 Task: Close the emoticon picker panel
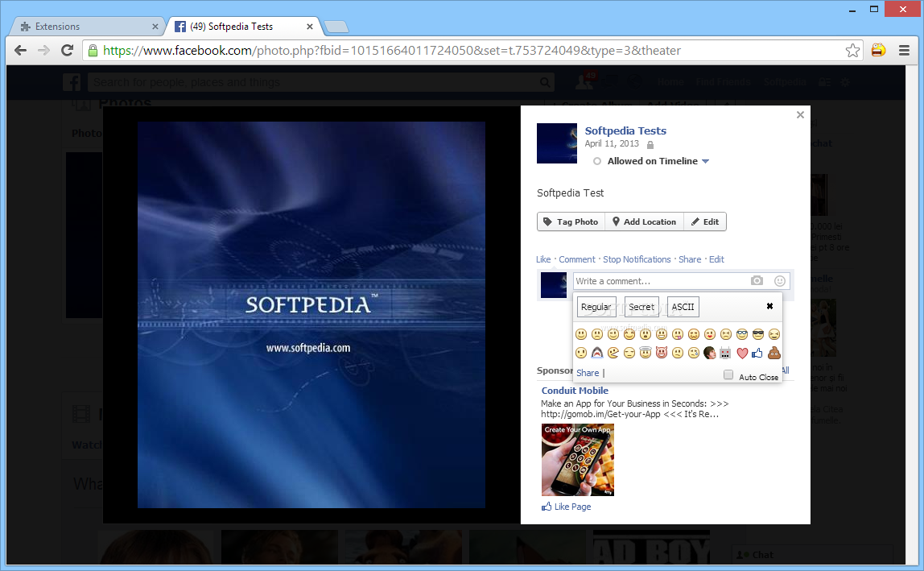[769, 306]
